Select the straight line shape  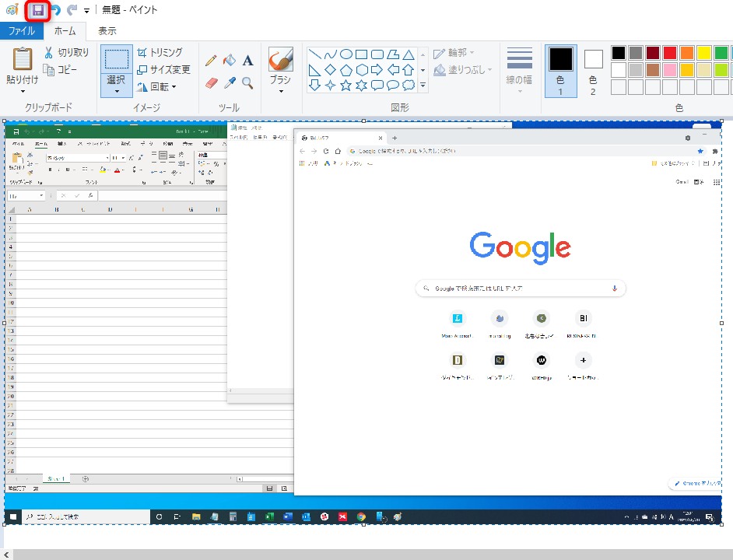click(315, 54)
